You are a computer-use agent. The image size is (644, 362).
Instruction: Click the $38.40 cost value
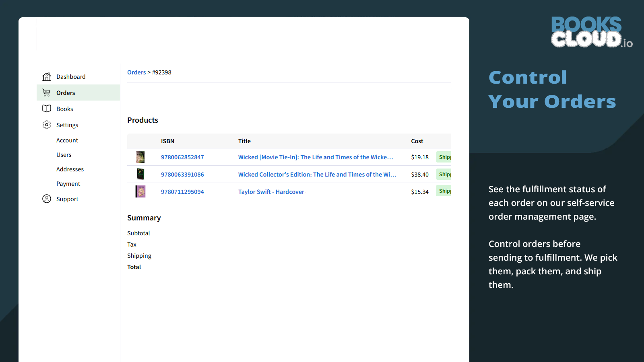(420, 175)
